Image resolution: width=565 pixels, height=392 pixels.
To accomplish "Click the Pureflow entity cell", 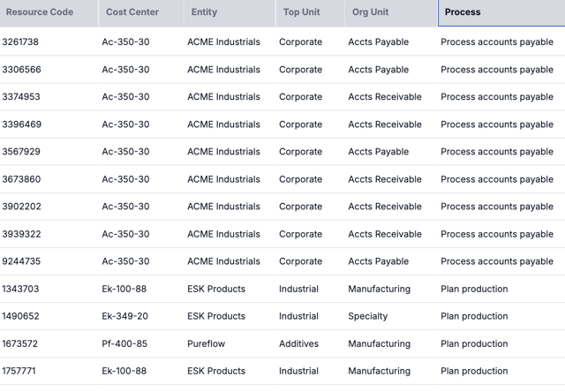I will pos(207,343).
